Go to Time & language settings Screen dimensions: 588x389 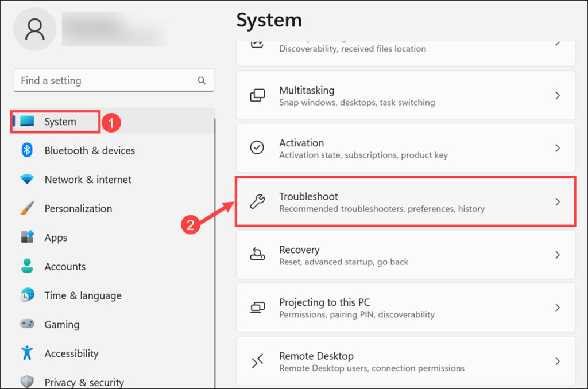click(83, 295)
